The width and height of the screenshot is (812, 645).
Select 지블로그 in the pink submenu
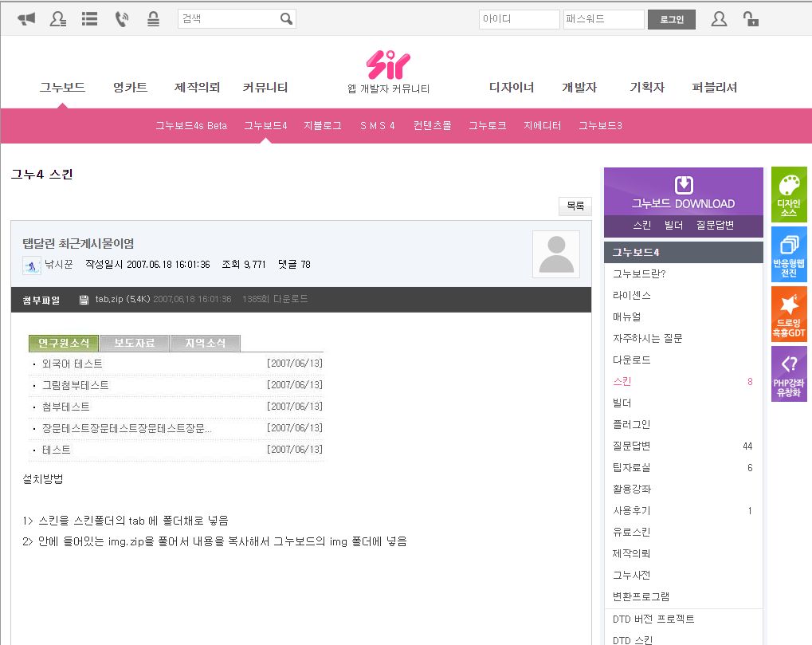322,126
